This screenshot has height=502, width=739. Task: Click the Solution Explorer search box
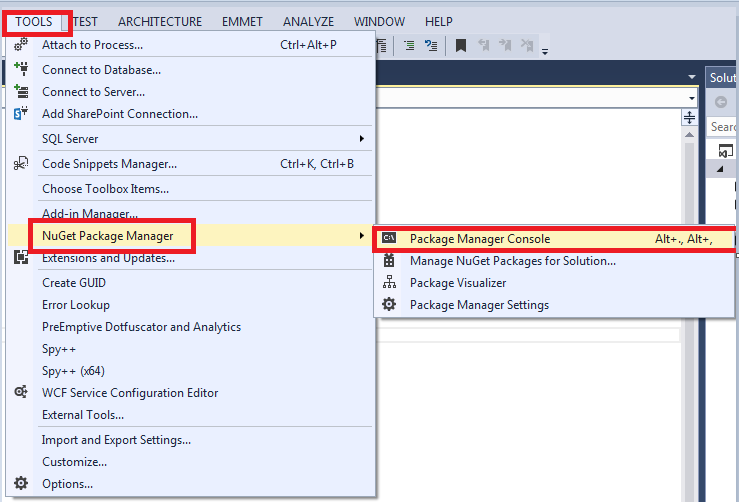[x=722, y=127]
